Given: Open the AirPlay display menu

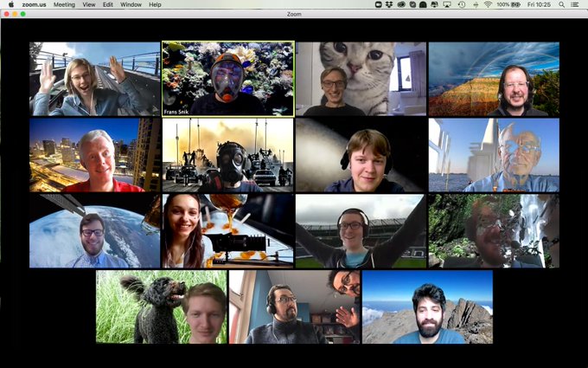Looking at the screenshot, I should 446,4.
